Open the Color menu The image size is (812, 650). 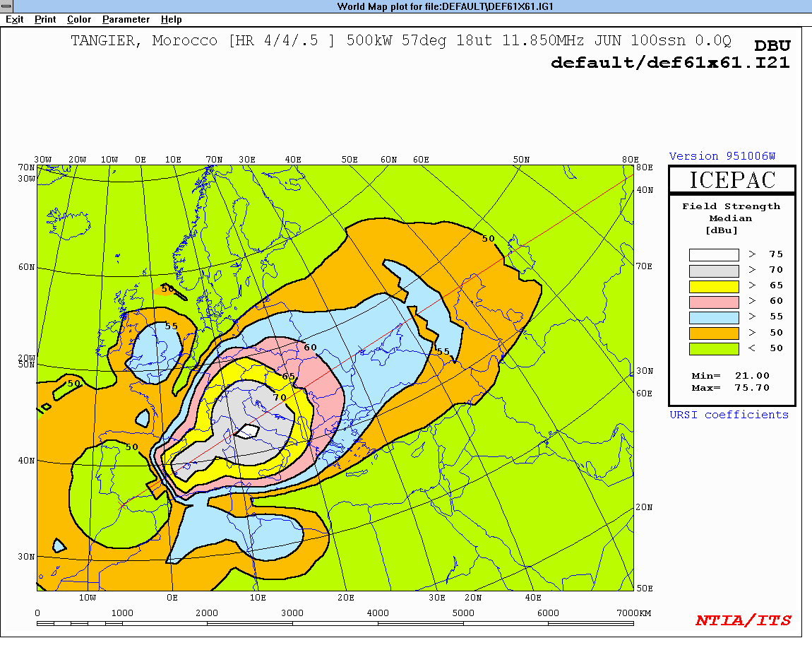pos(79,20)
